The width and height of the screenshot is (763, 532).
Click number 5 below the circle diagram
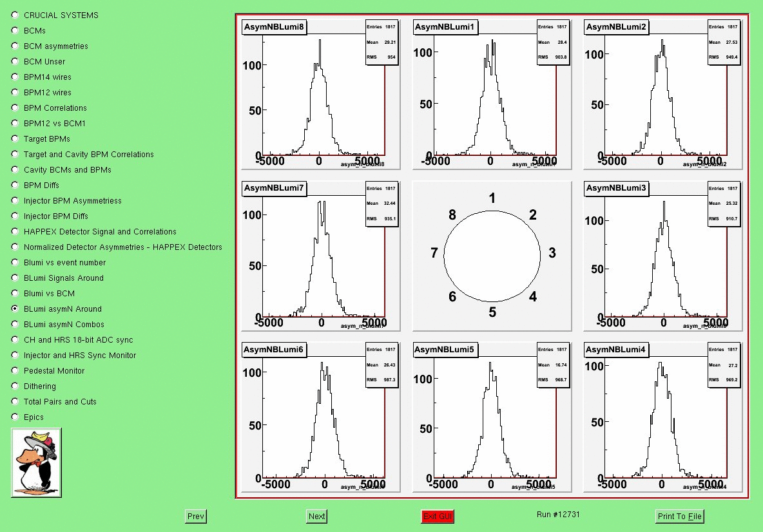pos(492,312)
